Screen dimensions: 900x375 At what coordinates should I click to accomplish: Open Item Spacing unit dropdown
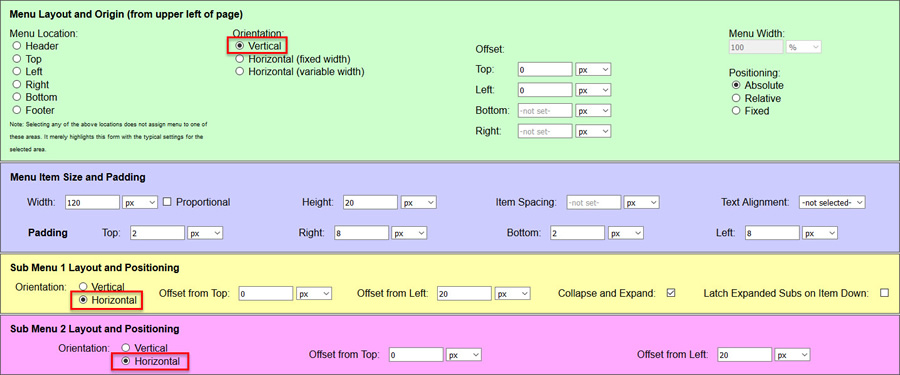pyautogui.click(x=641, y=202)
